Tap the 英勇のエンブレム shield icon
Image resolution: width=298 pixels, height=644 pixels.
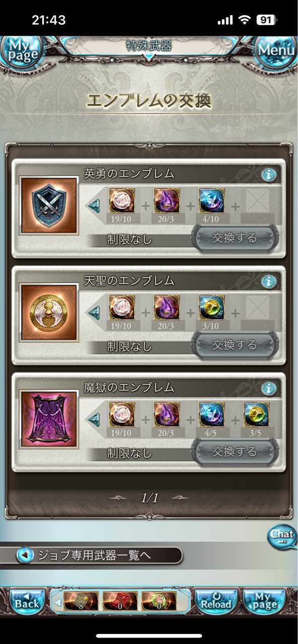tap(49, 205)
